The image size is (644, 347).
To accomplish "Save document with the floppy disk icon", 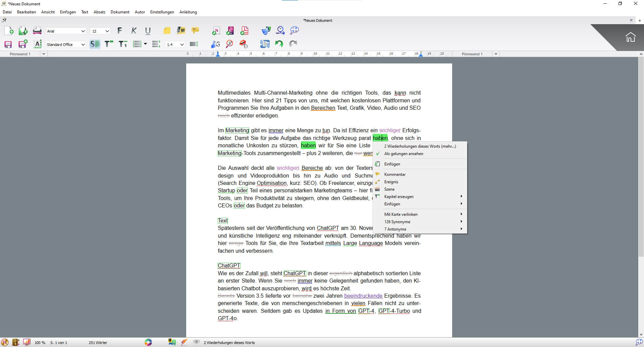I will pyautogui.click(x=8, y=44).
